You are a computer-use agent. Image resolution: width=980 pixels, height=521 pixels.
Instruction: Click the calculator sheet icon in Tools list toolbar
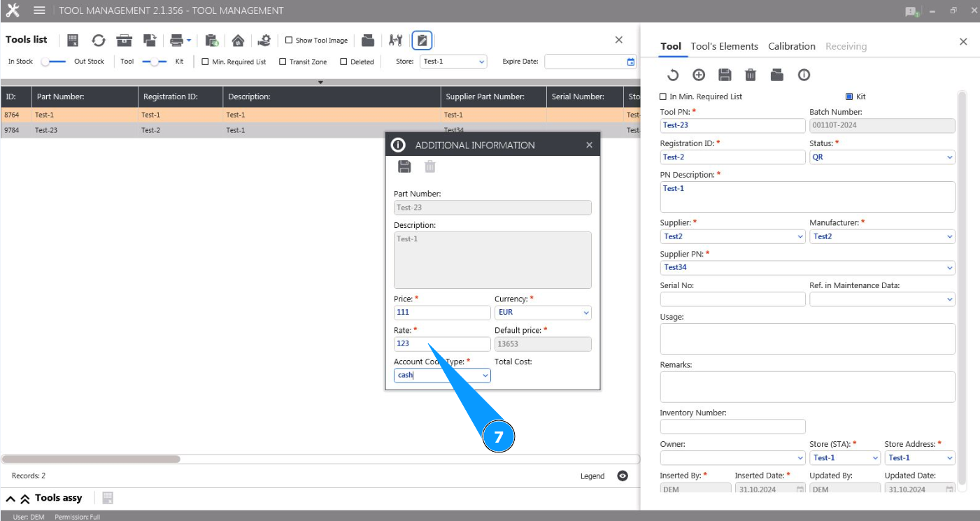coord(73,40)
